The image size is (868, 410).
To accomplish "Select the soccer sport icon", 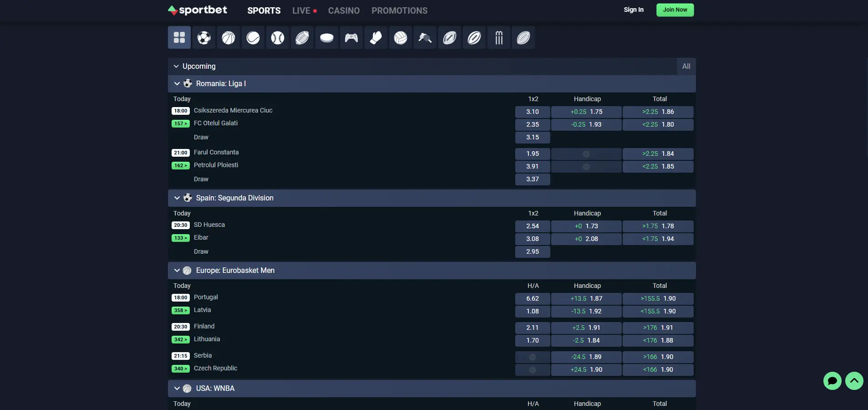I will click(x=203, y=38).
